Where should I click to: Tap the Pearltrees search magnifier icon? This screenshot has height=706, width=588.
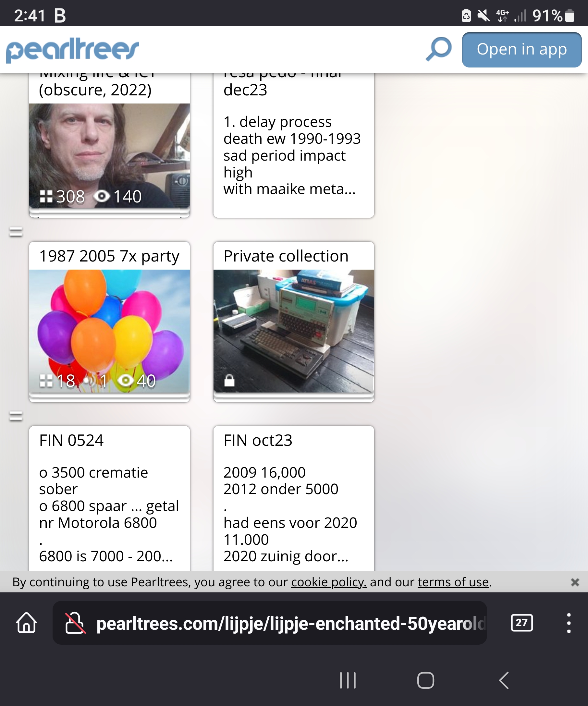pyautogui.click(x=438, y=49)
